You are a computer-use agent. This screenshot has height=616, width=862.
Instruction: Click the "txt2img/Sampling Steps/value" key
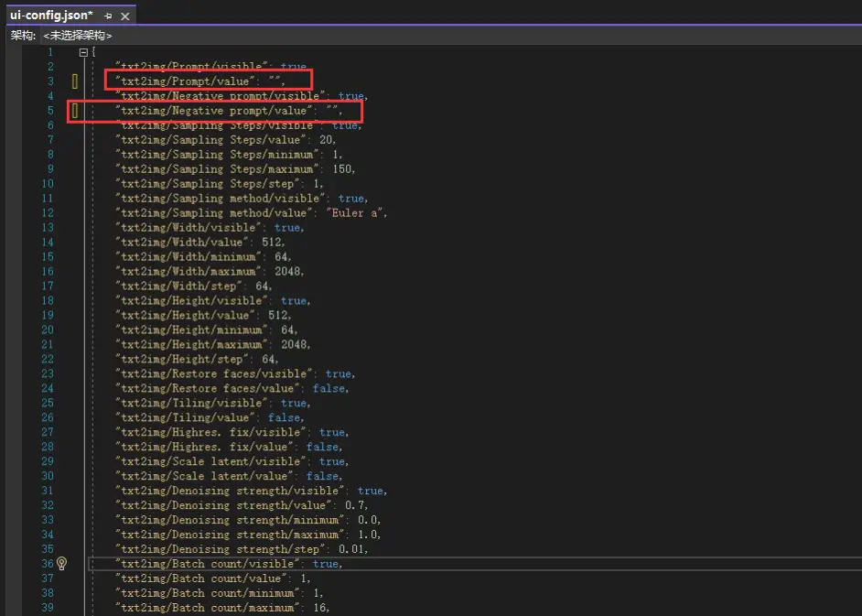210,140
